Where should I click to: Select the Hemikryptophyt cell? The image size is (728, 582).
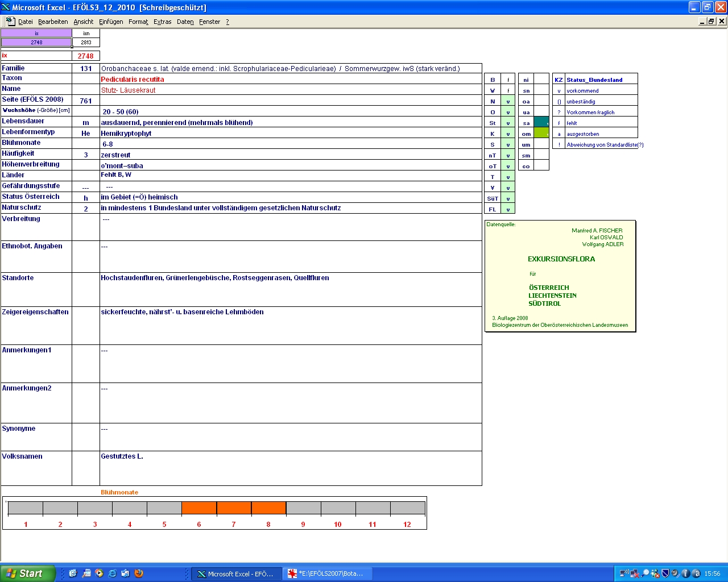coord(291,133)
